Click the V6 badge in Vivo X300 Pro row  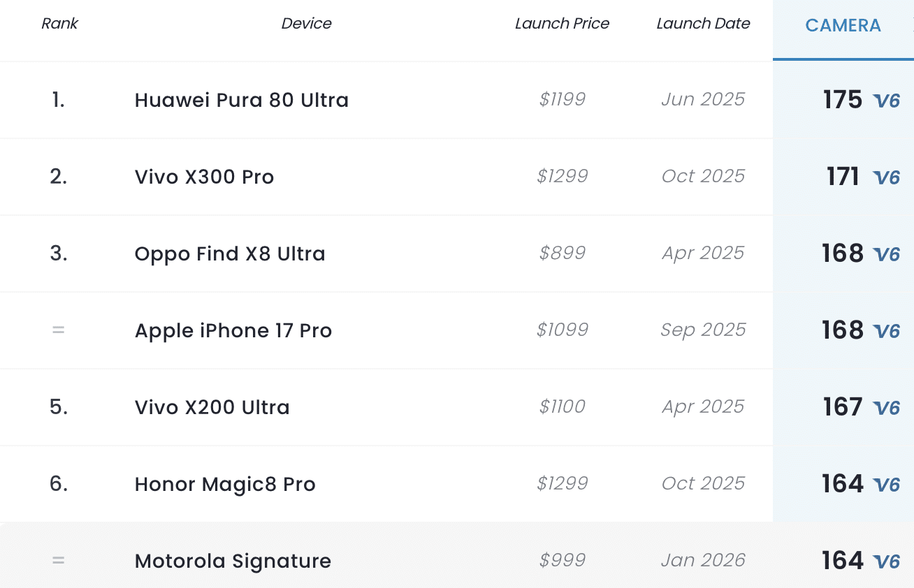tap(887, 178)
